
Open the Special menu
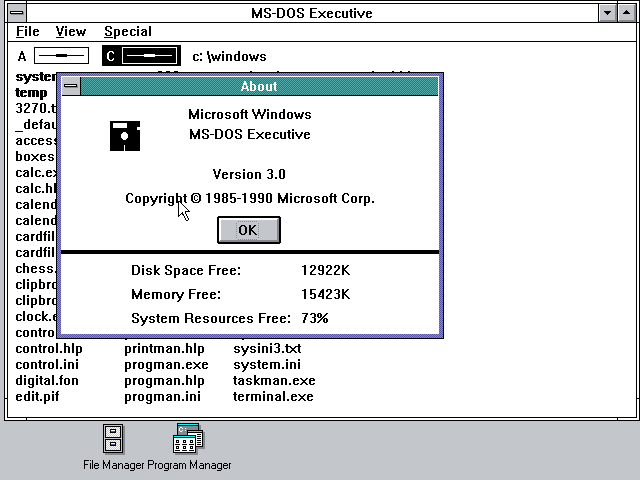128,31
